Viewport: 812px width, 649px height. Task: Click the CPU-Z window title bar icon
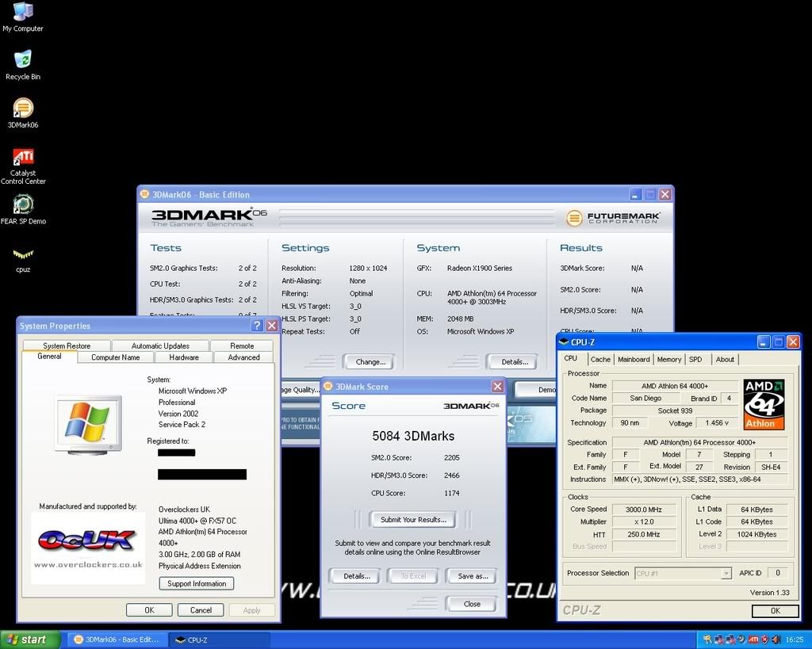[564, 342]
